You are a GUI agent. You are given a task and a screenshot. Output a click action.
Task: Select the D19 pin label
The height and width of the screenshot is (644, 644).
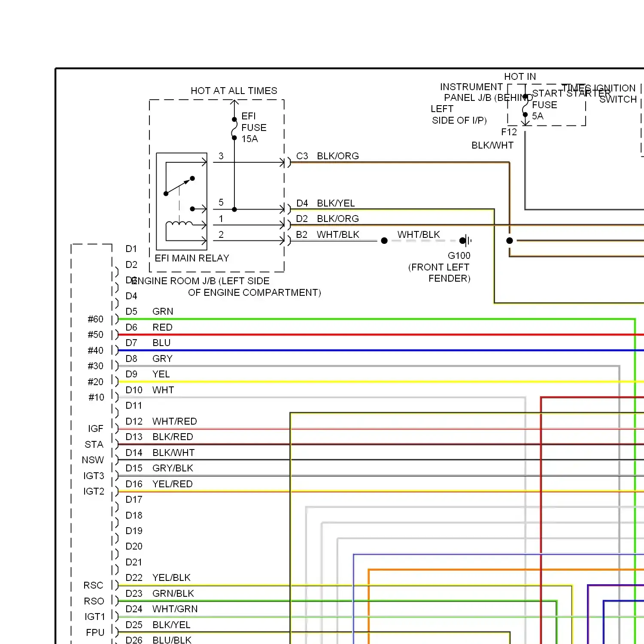(x=134, y=531)
